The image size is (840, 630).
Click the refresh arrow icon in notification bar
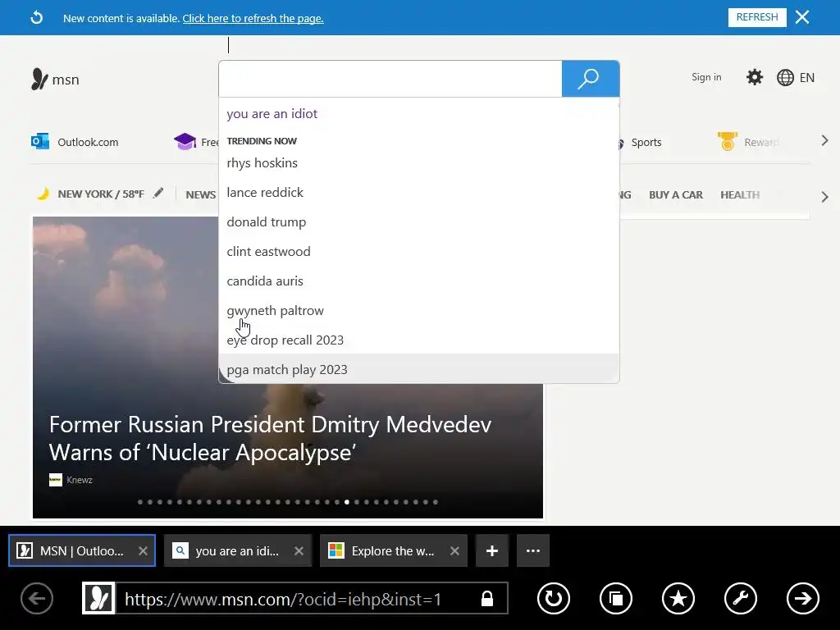pos(36,18)
